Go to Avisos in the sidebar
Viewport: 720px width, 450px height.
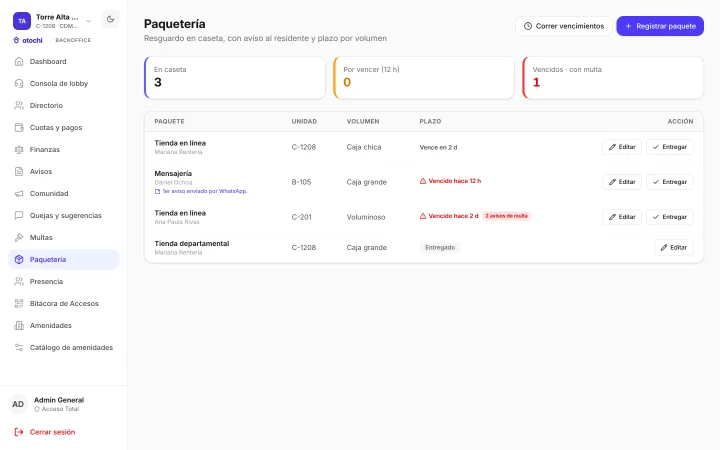64,172
